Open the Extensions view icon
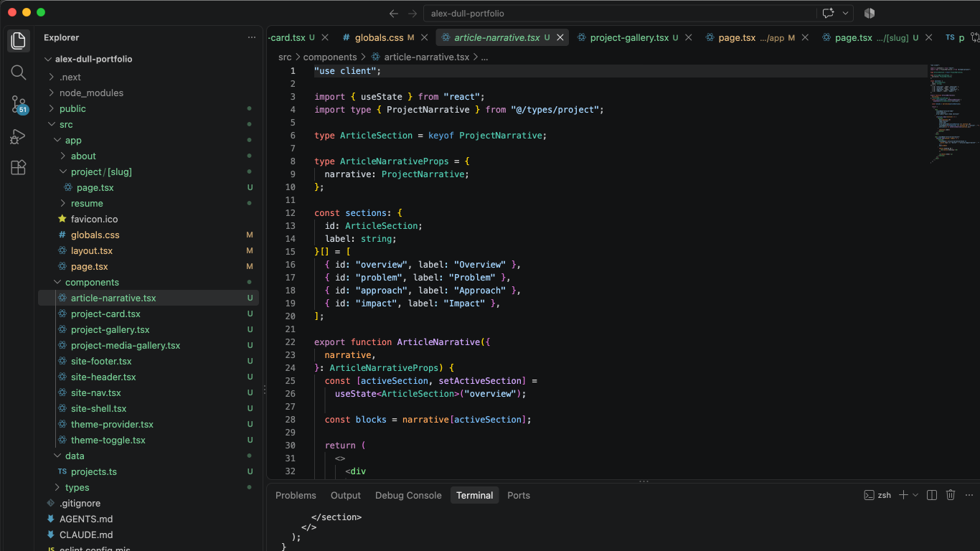The image size is (980, 551). coord(19,168)
